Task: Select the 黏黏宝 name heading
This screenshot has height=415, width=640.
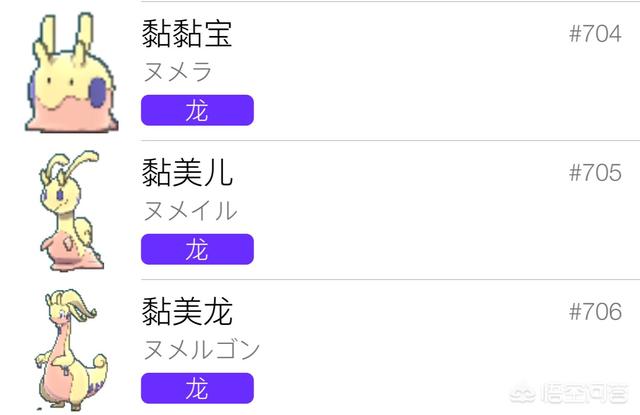Action: pyautogui.click(x=187, y=33)
